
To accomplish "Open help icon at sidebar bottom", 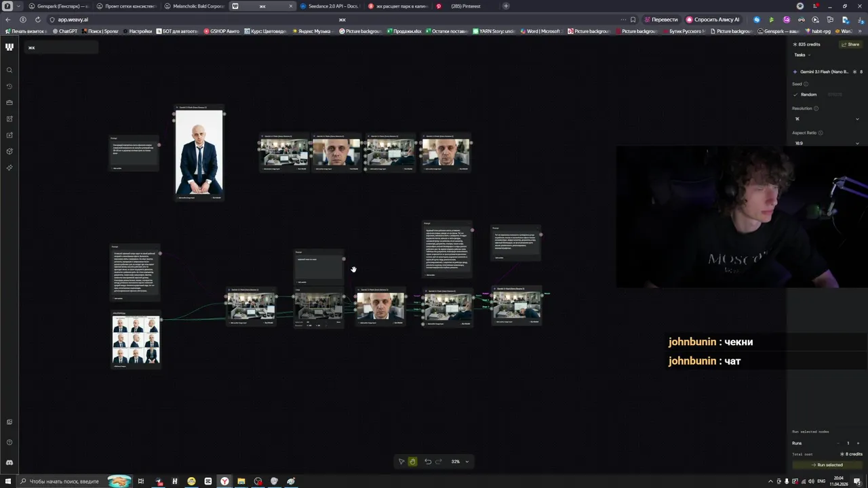I will coord(9,442).
